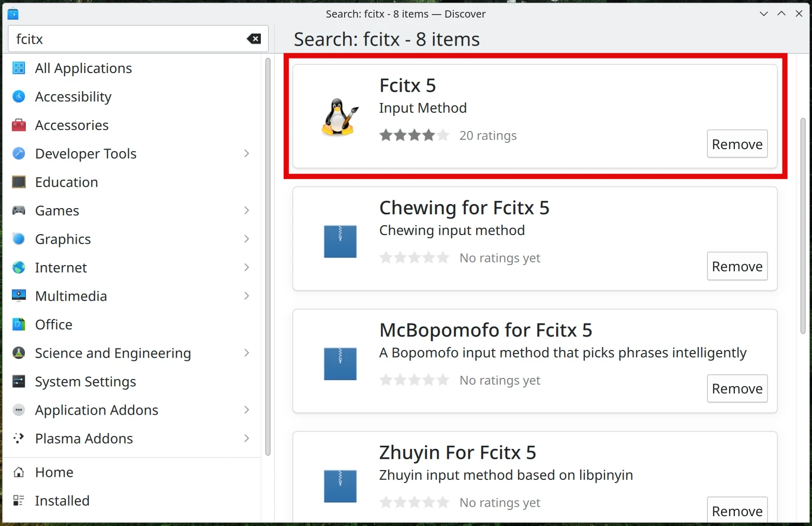Open the Fcitx 5 title text
The height and width of the screenshot is (526, 812).
(407, 85)
